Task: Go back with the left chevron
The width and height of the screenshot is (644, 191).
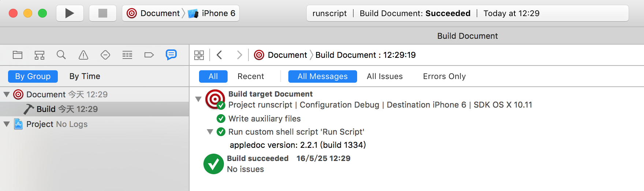Action: click(x=219, y=55)
